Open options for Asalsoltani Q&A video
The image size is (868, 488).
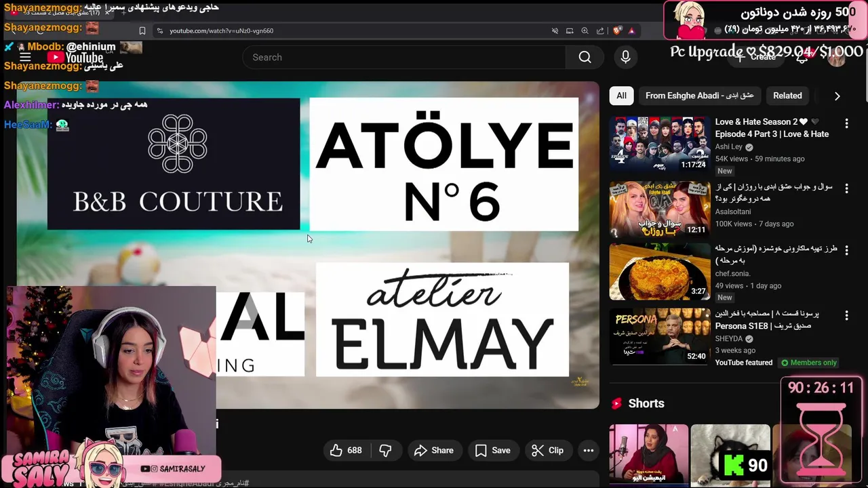[x=846, y=188]
